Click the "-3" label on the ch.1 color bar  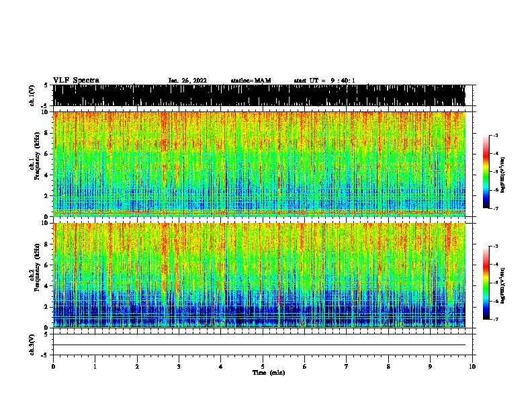coord(495,135)
